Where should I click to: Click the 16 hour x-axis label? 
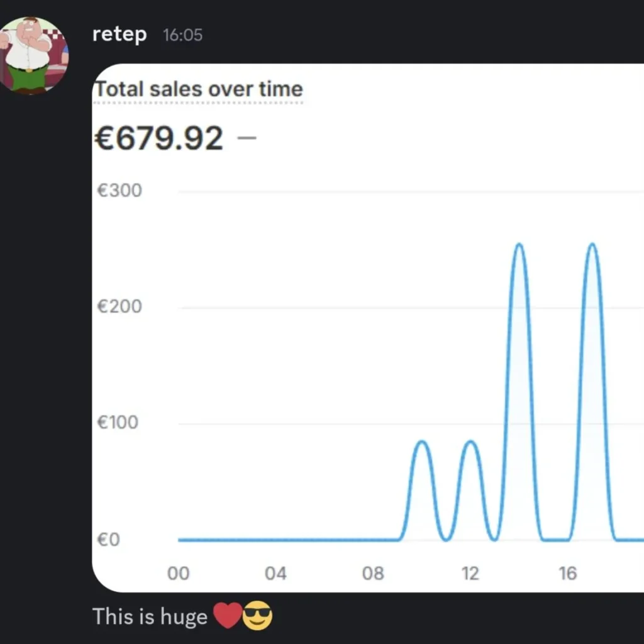click(x=567, y=574)
